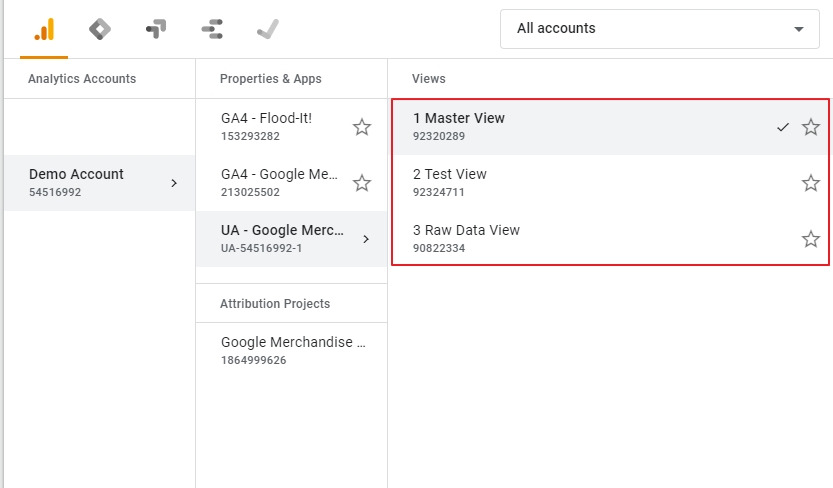Star the GA4 - Flood-It! property
The height and width of the screenshot is (488, 833).
(362, 127)
